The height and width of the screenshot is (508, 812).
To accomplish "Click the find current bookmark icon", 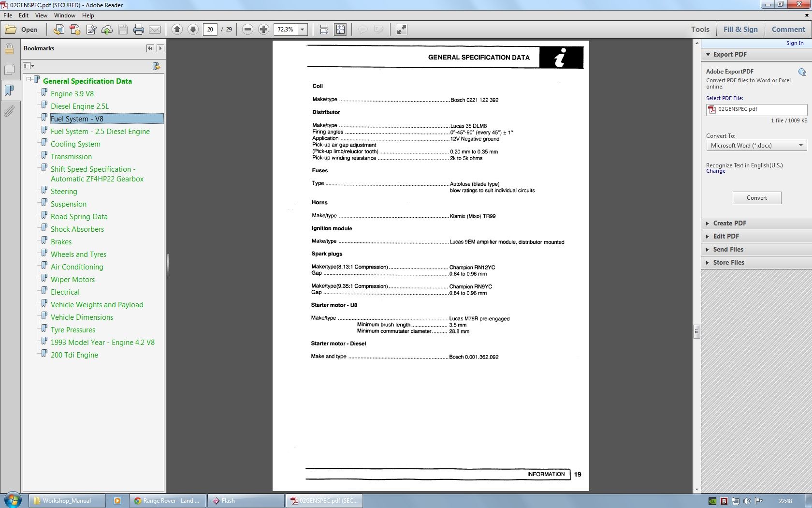I will pos(156,66).
